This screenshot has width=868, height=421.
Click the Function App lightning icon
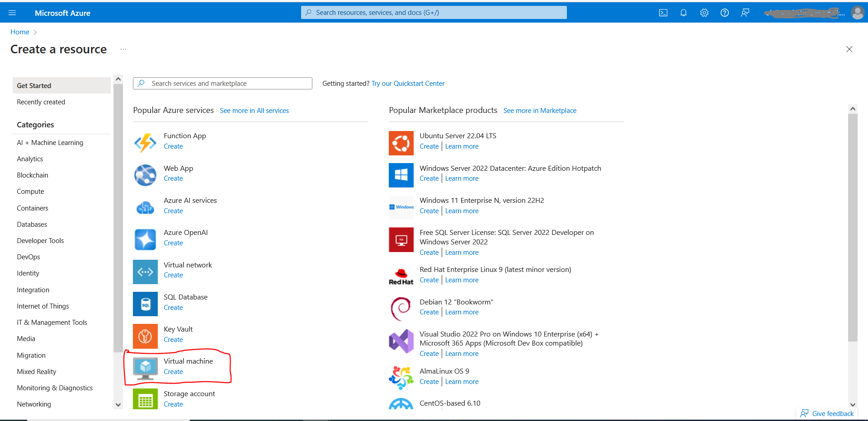click(x=145, y=143)
